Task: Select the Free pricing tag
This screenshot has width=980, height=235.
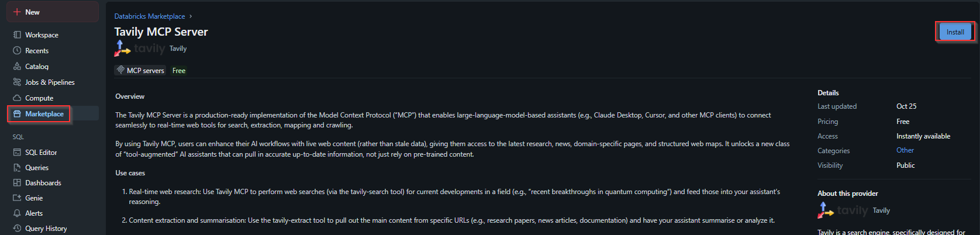Action: [179, 71]
